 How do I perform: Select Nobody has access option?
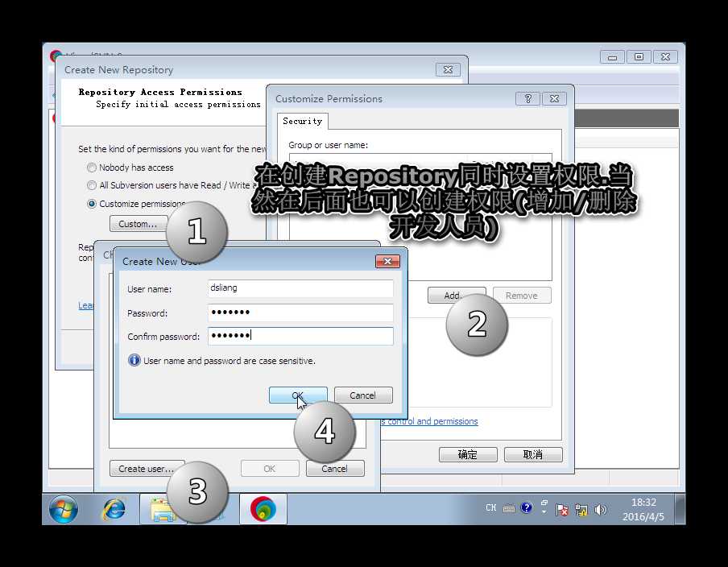click(92, 168)
